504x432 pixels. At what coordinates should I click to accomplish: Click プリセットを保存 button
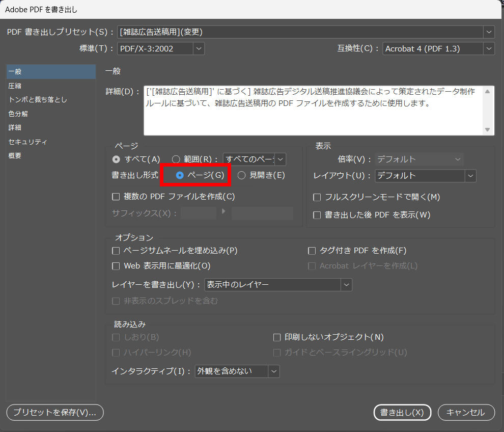point(55,413)
